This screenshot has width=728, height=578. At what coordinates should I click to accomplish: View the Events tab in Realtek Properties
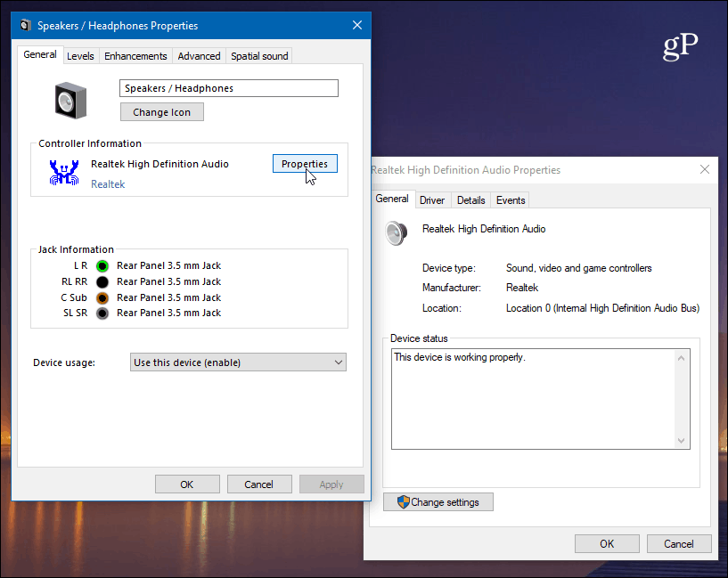[511, 200]
